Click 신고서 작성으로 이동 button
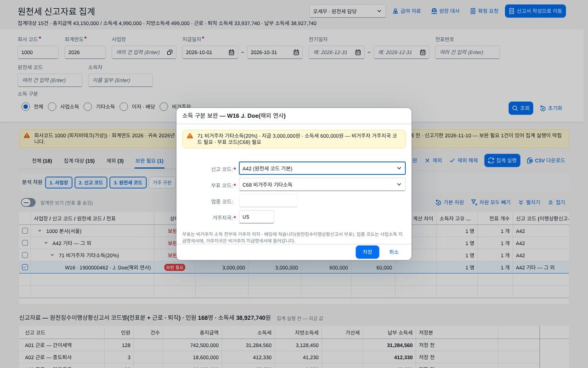This screenshot has width=588, height=368. click(535, 11)
